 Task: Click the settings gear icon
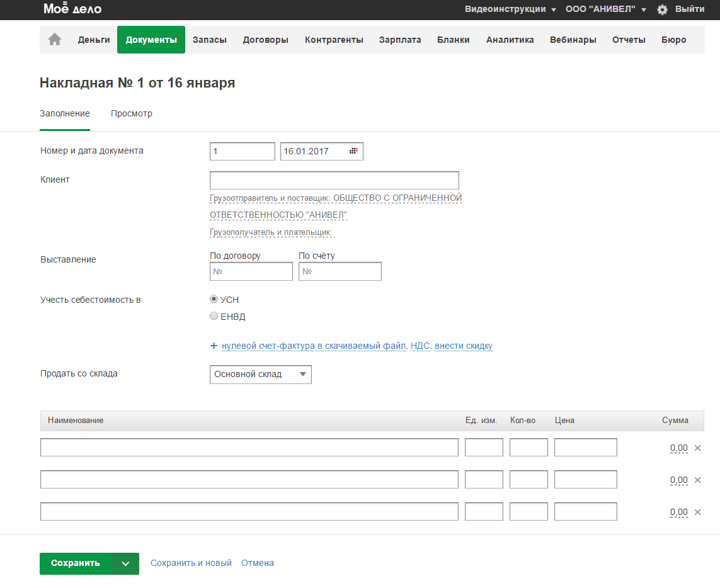tap(662, 9)
